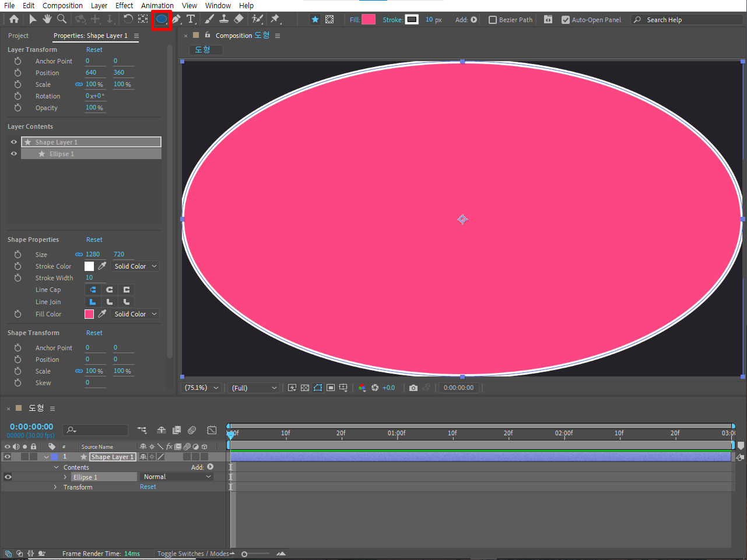Enable the Bezier Path checkbox
The image size is (747, 560).
click(x=493, y=20)
